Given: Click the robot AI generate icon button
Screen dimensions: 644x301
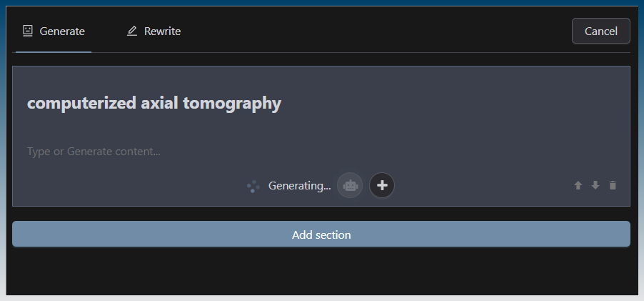Looking at the screenshot, I should click(350, 185).
